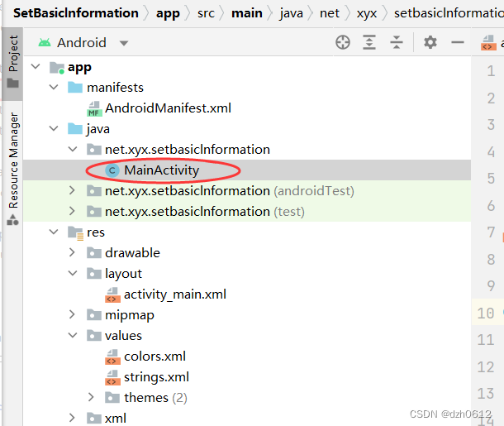Screen dimensions: 504x426
Task: Click the res resource folder icon
Action: coord(76,233)
